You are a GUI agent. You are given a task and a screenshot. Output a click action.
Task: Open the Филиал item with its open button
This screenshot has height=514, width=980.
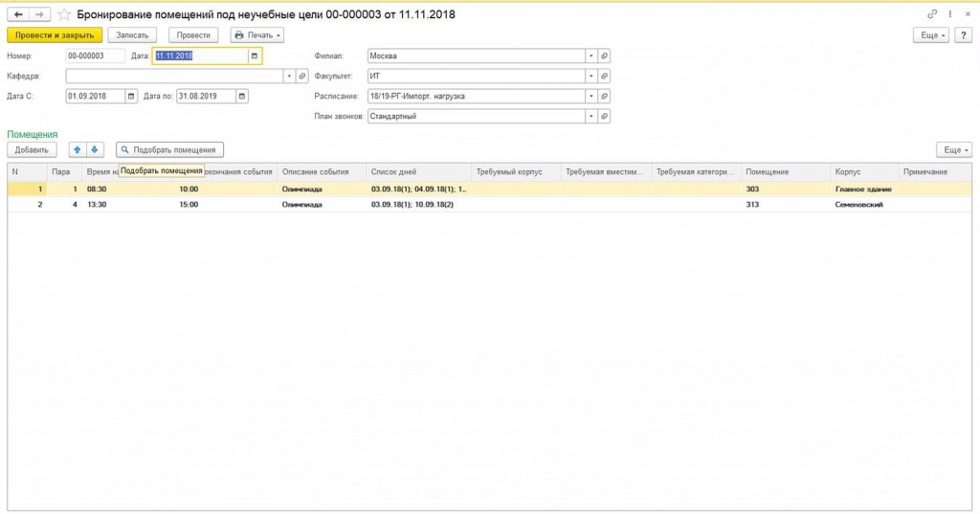coord(604,56)
